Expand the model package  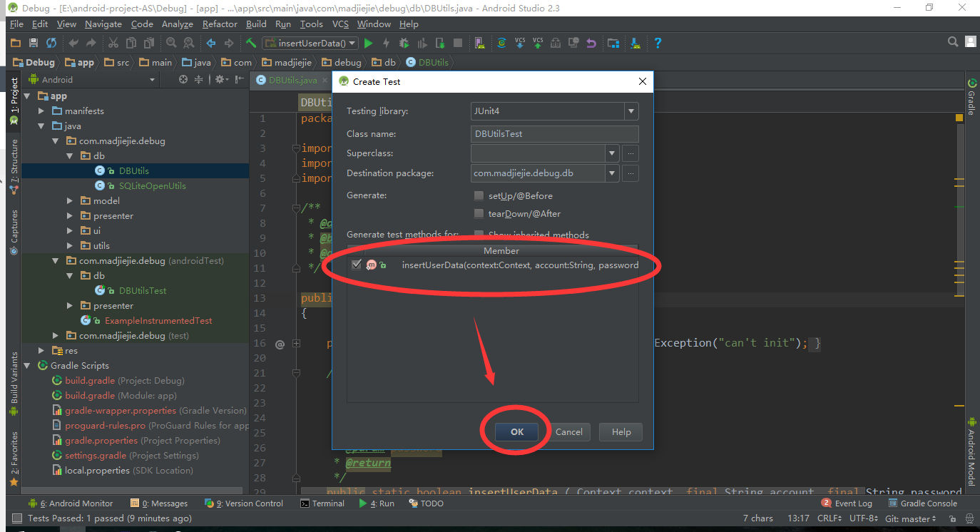70,201
